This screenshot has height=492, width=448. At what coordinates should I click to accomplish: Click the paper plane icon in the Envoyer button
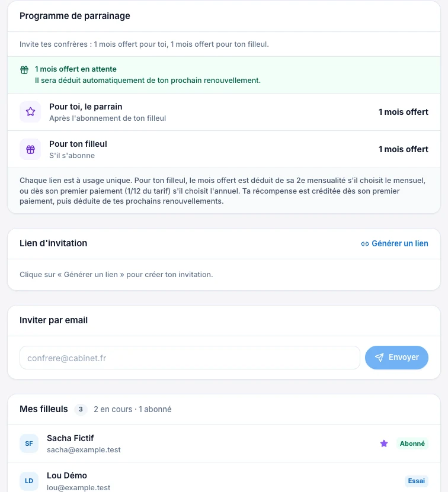pyautogui.click(x=379, y=358)
